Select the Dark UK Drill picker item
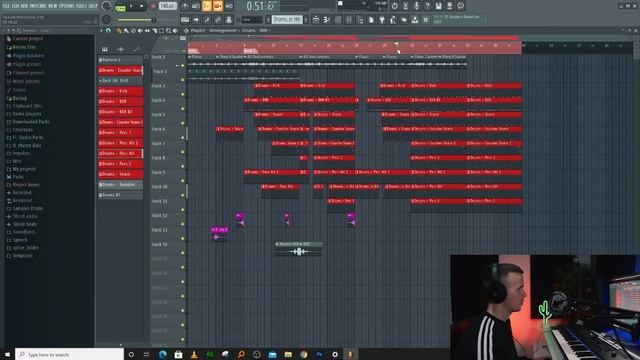640x360 pixels. pos(120,81)
